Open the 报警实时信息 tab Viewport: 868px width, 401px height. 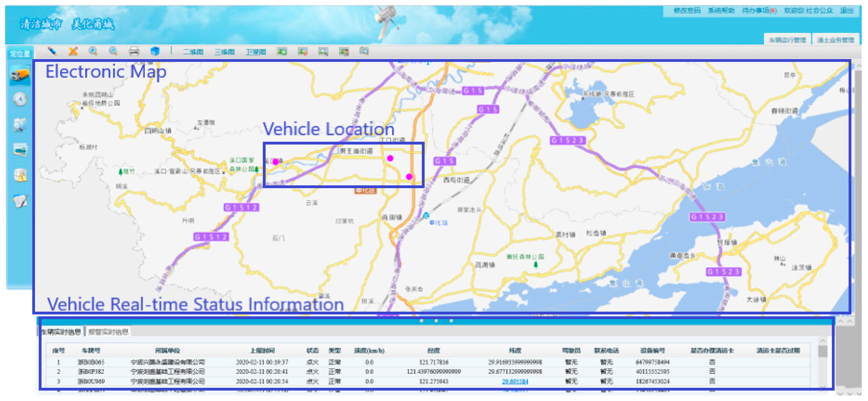(108, 332)
